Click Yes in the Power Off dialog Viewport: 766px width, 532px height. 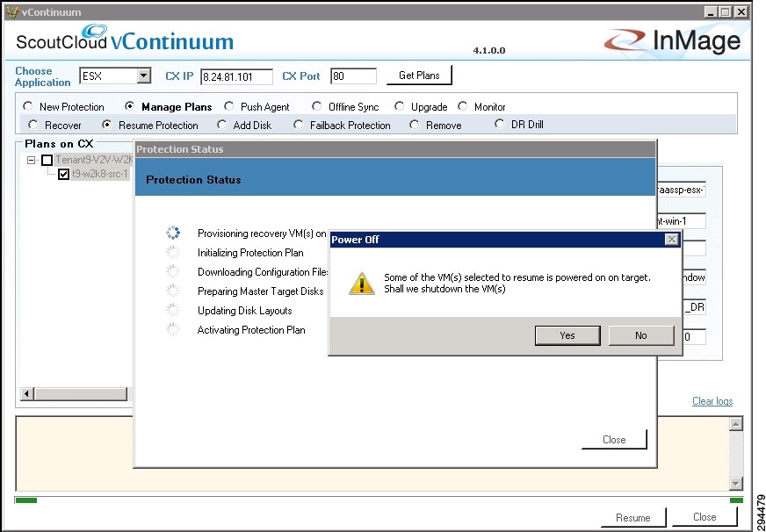click(567, 335)
